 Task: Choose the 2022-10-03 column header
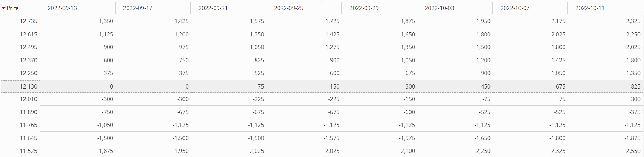coord(439,8)
